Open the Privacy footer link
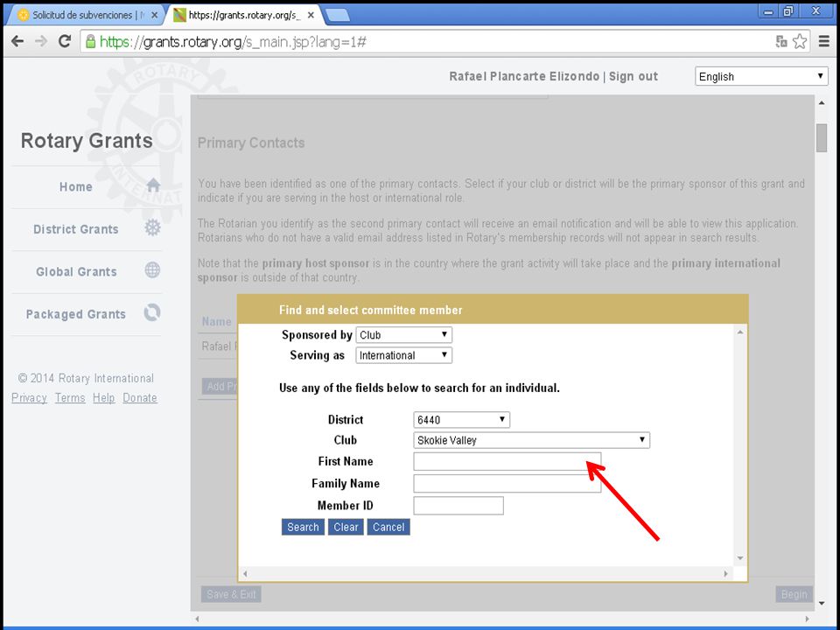The image size is (840, 630). coord(29,398)
